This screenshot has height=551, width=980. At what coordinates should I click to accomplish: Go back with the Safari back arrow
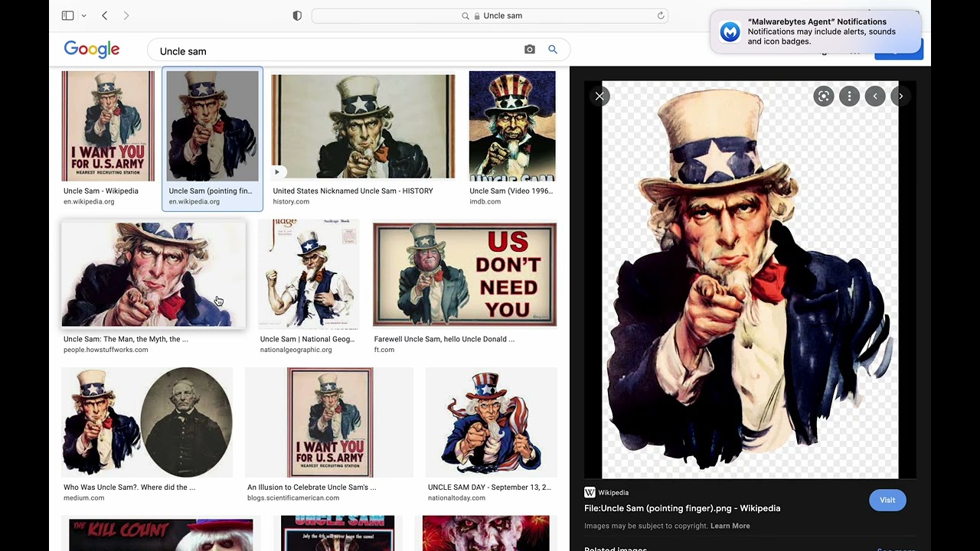pyautogui.click(x=105, y=15)
